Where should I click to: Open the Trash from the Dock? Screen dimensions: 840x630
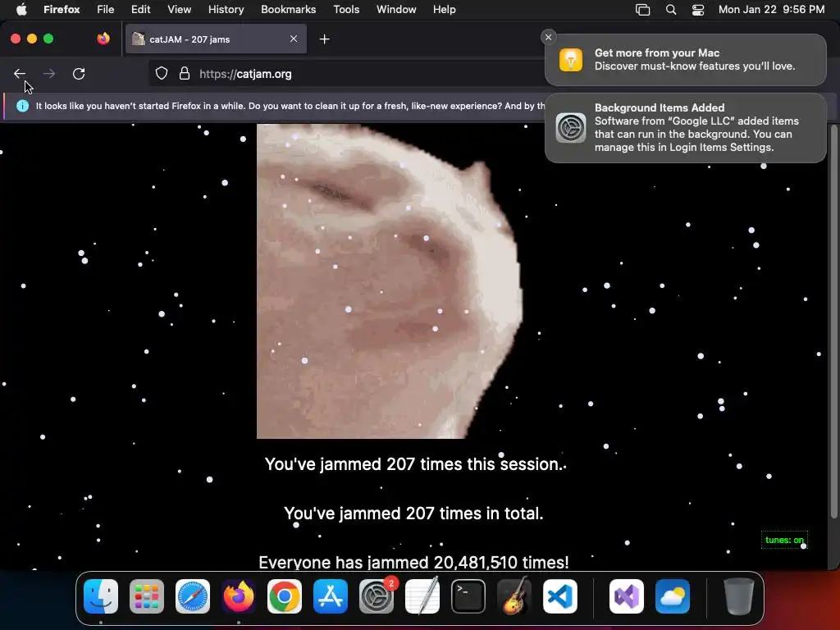pyautogui.click(x=739, y=596)
